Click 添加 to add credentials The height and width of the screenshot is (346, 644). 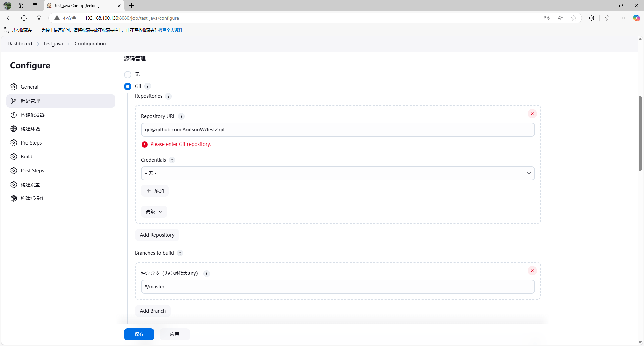155,191
